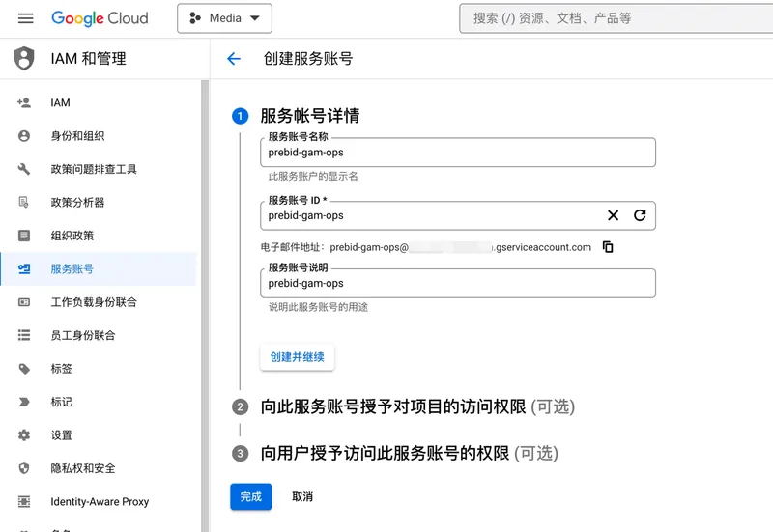
Task: Open the hamburger navigation menu
Action: point(26,18)
